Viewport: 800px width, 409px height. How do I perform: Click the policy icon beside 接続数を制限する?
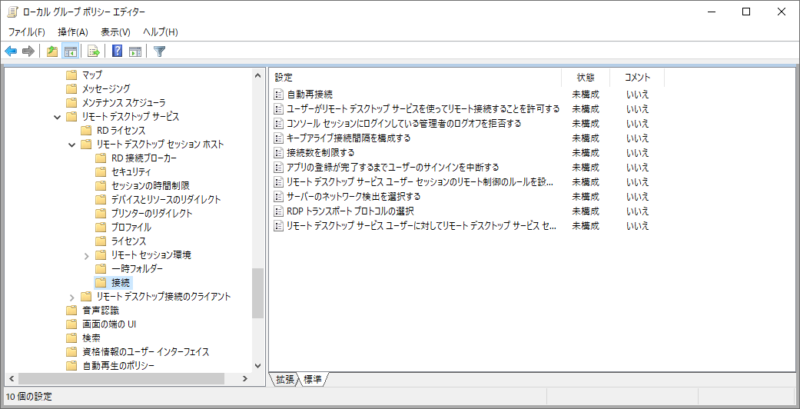click(278, 152)
